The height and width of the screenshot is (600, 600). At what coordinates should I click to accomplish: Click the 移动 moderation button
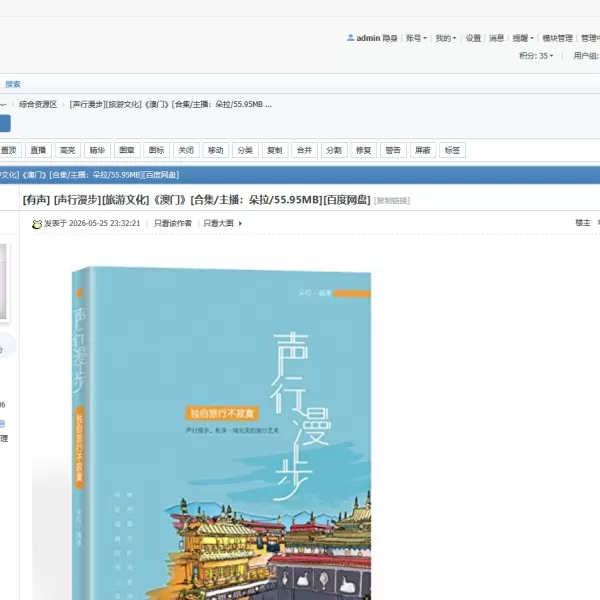pyautogui.click(x=215, y=150)
